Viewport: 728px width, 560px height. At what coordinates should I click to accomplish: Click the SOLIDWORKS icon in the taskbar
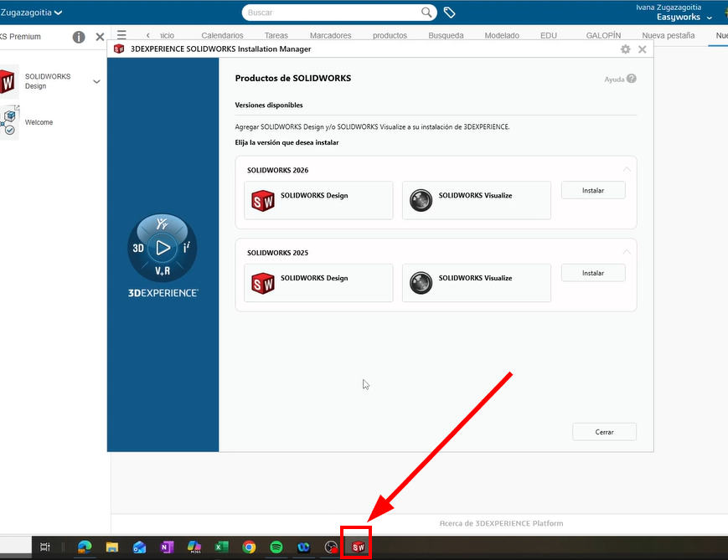point(358,547)
